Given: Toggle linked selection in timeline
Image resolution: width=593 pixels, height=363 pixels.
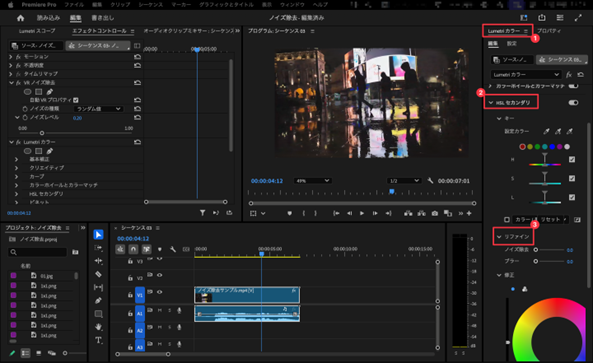Looking at the screenshot, I should coord(146,249).
